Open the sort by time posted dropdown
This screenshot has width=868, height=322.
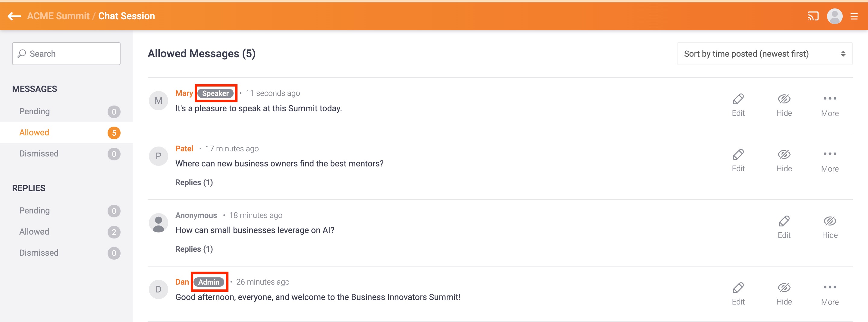(764, 54)
